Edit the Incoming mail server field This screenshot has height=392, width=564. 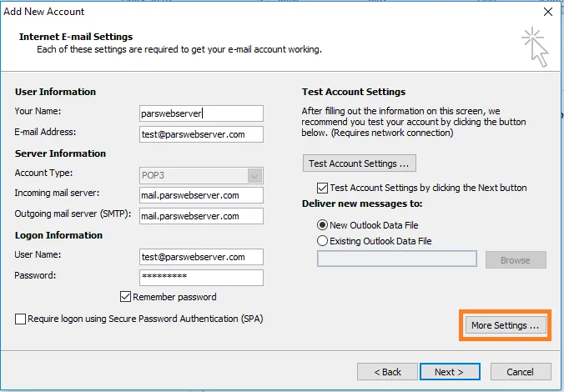(x=201, y=195)
